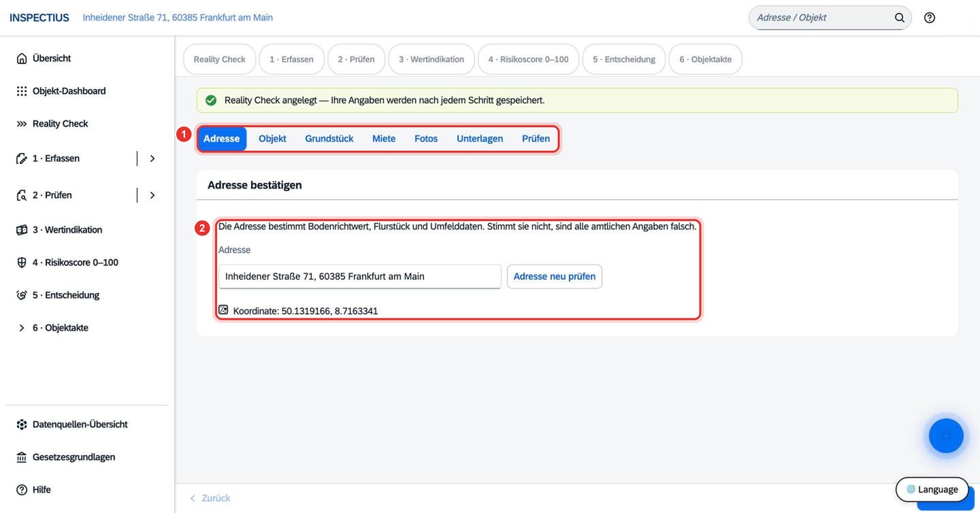Open the 5 · Entscheidung step tab at top
This screenshot has height=513, width=980.
click(x=624, y=59)
